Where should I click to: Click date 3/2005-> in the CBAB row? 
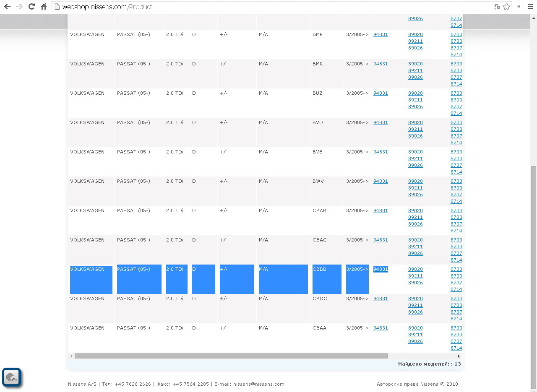coord(357,210)
